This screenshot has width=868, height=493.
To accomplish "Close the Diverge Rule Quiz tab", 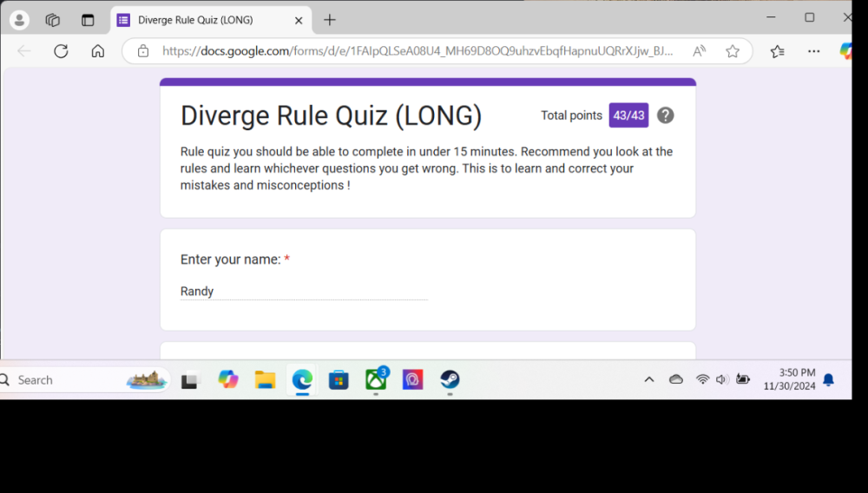I will point(299,20).
